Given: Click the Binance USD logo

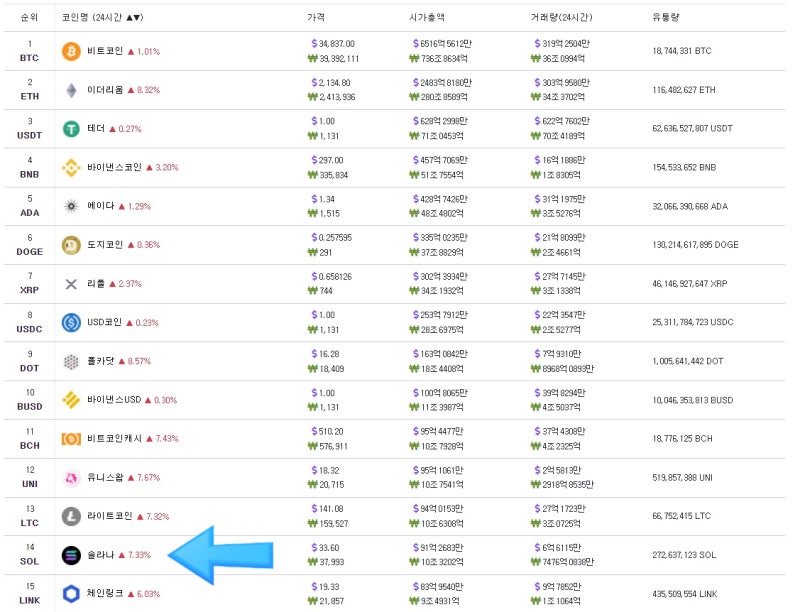Looking at the screenshot, I should (x=71, y=400).
